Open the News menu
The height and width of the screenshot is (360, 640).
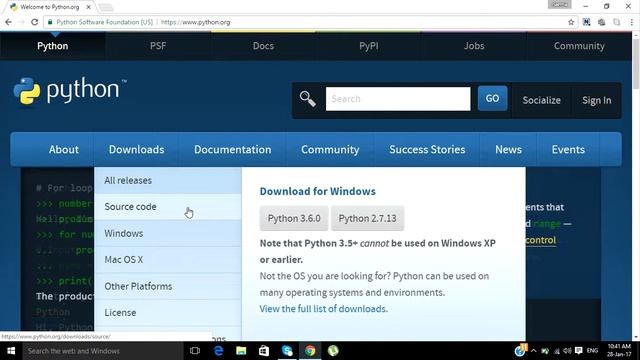click(509, 149)
